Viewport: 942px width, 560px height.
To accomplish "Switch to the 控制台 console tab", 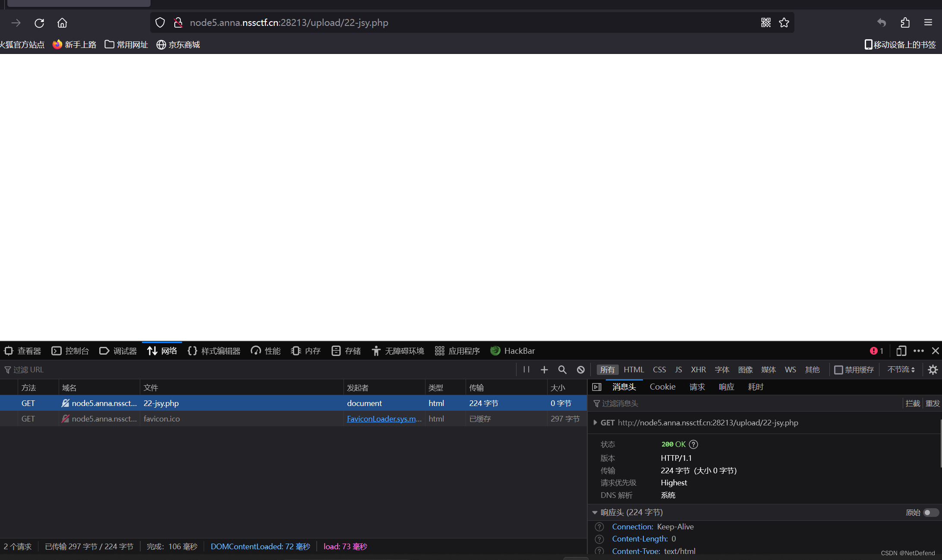I will (70, 351).
